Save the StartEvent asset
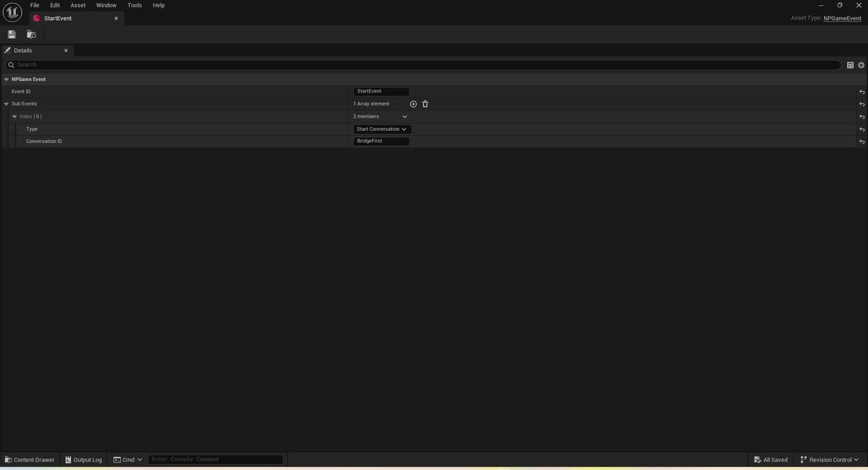Image resolution: width=868 pixels, height=470 pixels. click(12, 34)
